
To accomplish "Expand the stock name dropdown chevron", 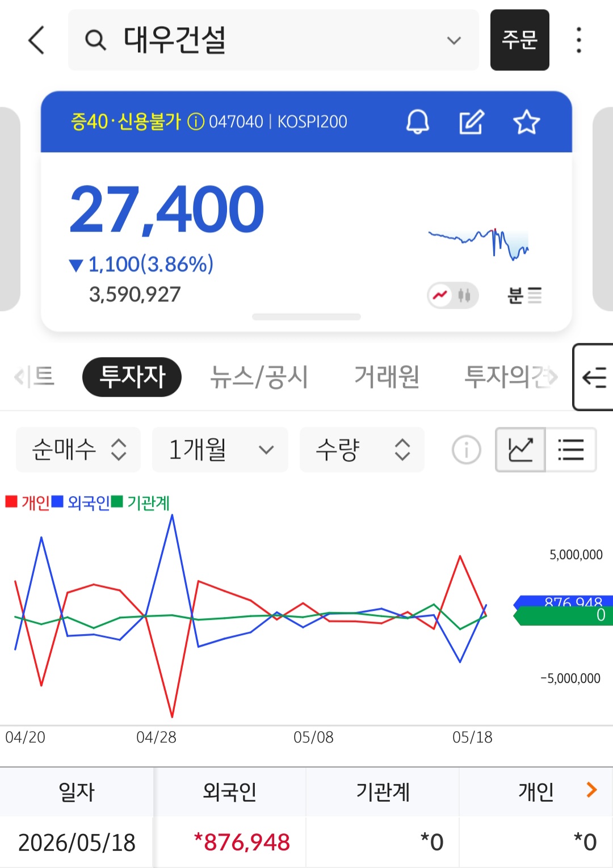I will coord(454,40).
